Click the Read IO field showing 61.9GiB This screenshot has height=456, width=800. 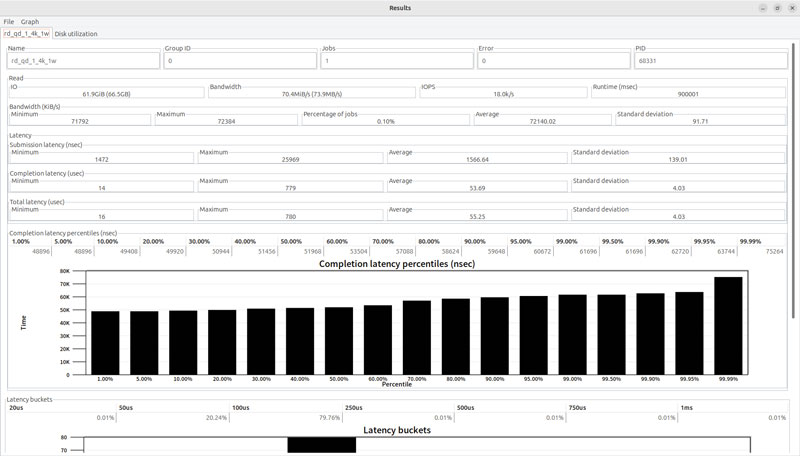[105, 94]
